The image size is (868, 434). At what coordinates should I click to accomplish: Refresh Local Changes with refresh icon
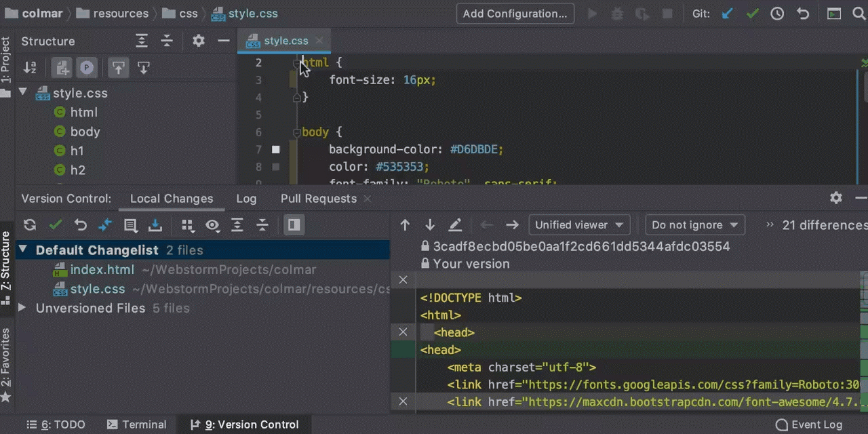point(30,225)
